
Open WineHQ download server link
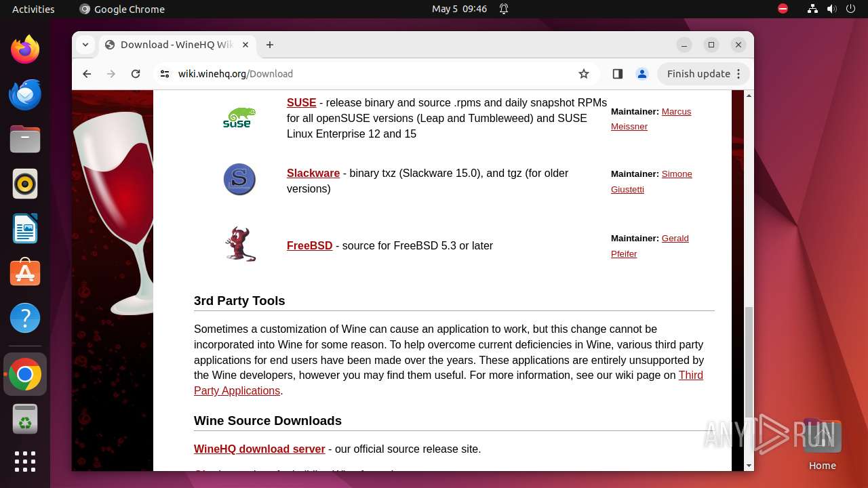[x=259, y=449]
